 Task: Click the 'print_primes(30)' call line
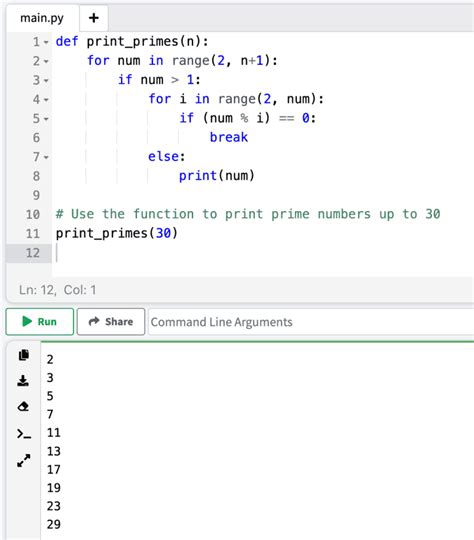[117, 233]
